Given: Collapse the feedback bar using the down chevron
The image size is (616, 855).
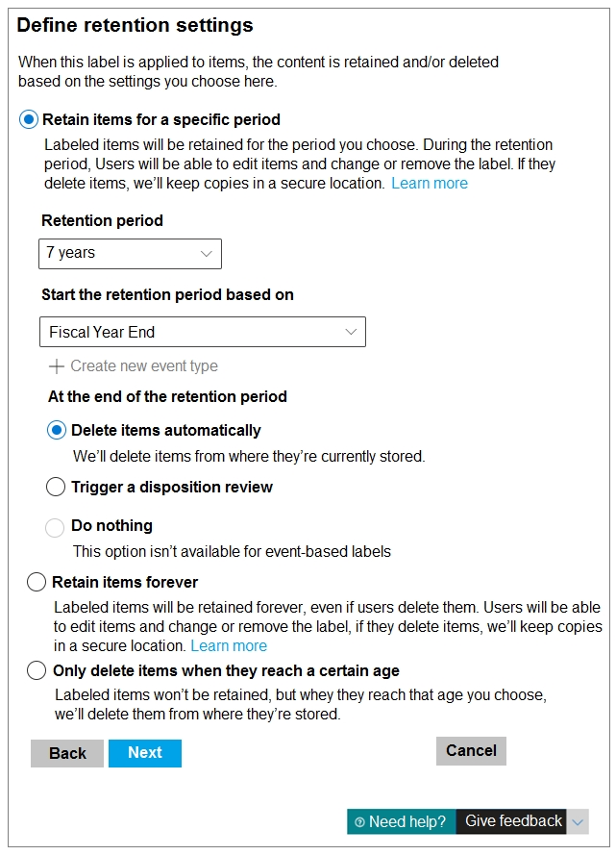Looking at the screenshot, I should (577, 822).
